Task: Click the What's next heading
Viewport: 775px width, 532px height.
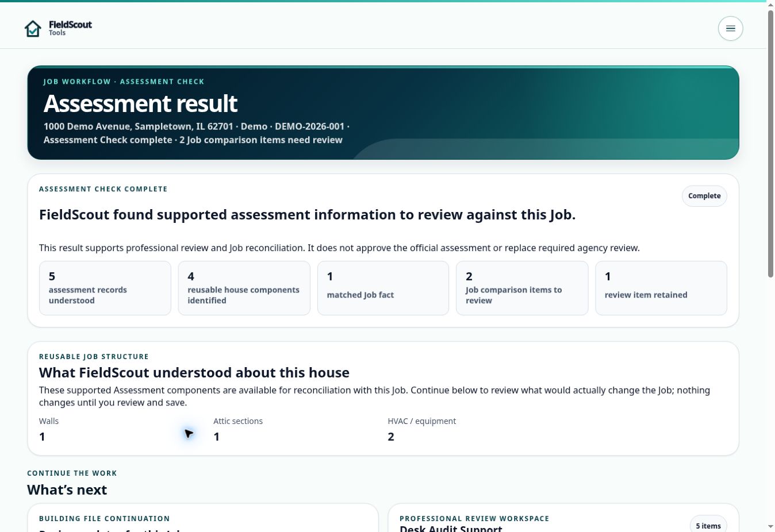Action: point(67,489)
